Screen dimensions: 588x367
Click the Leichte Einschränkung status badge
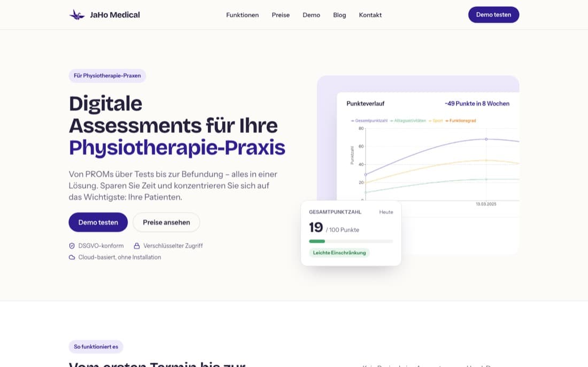point(339,253)
